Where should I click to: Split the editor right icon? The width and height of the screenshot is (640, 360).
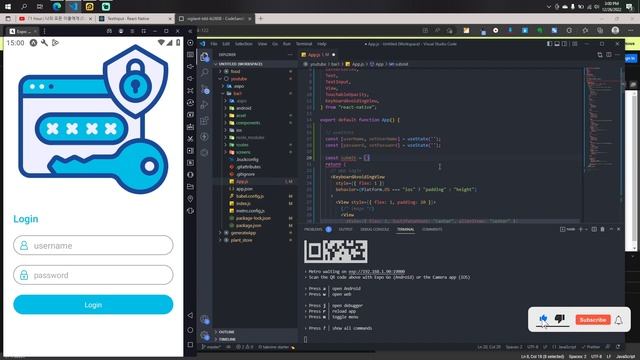tap(609, 55)
